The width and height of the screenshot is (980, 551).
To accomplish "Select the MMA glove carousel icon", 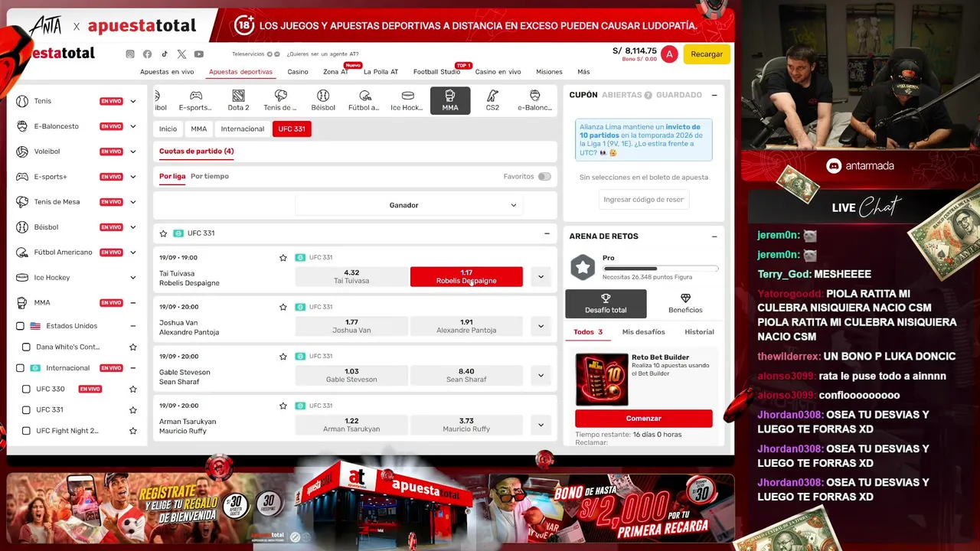I will tap(450, 100).
